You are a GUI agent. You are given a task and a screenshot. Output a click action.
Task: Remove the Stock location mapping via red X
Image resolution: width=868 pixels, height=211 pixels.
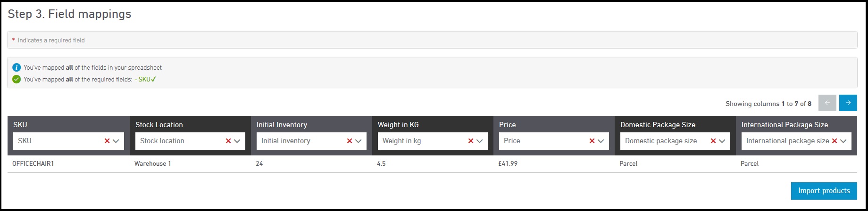coord(228,141)
